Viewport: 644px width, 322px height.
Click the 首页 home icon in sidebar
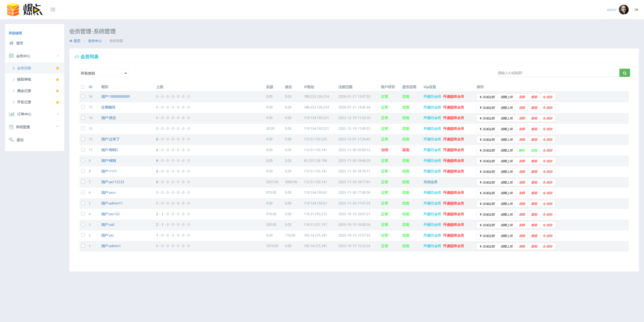pos(11,43)
